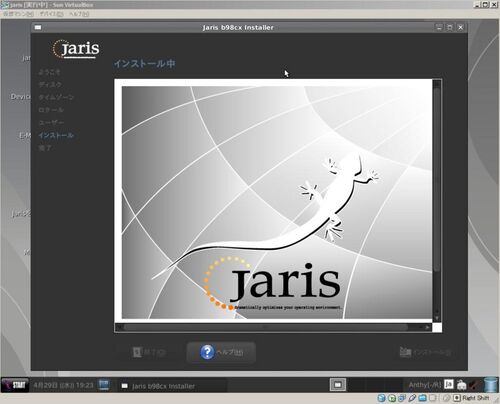The image size is (500, 404).
Task: Click the VirtualBox hard disk status icon
Action: (382, 398)
